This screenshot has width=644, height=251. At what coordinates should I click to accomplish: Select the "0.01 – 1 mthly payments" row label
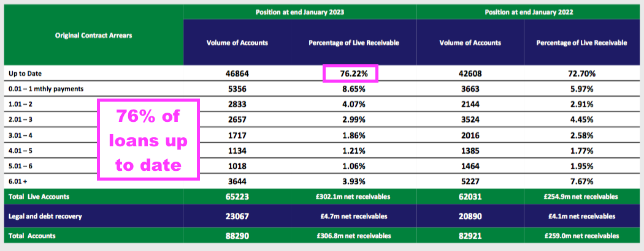pos(46,89)
